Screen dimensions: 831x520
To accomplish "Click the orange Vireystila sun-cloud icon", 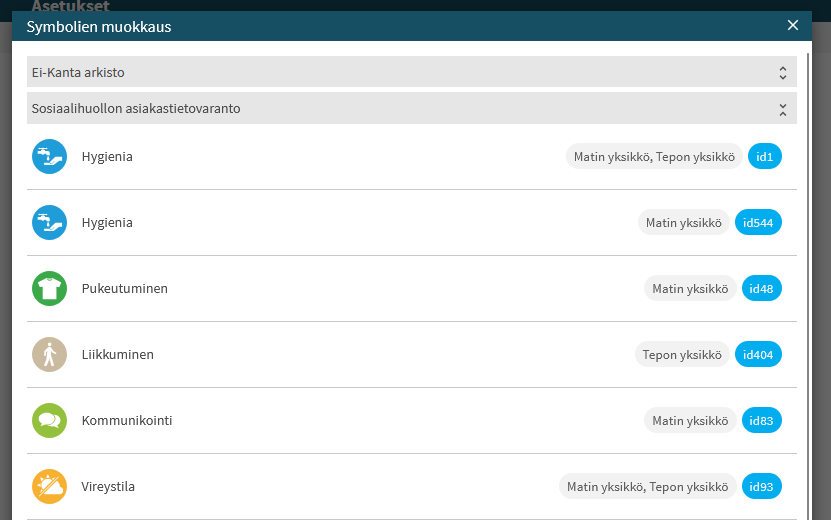I will click(x=49, y=487).
